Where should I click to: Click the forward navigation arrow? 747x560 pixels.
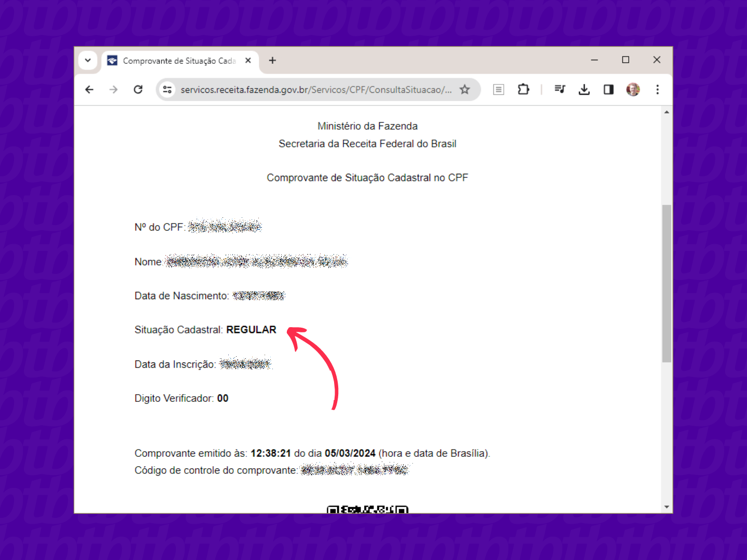114,89
